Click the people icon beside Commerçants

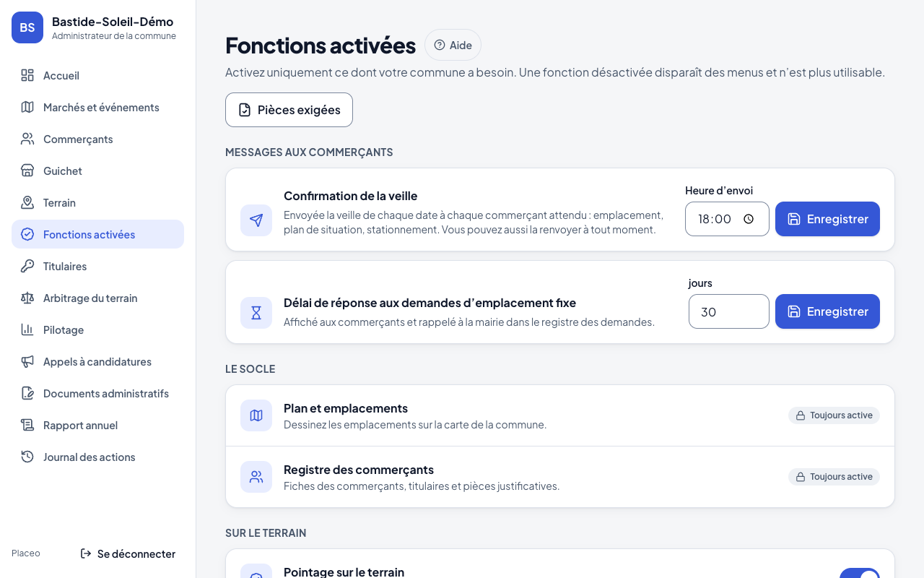click(x=27, y=139)
